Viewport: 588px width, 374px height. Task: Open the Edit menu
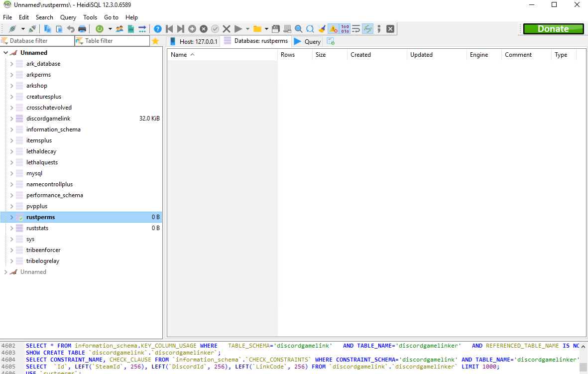[23, 17]
